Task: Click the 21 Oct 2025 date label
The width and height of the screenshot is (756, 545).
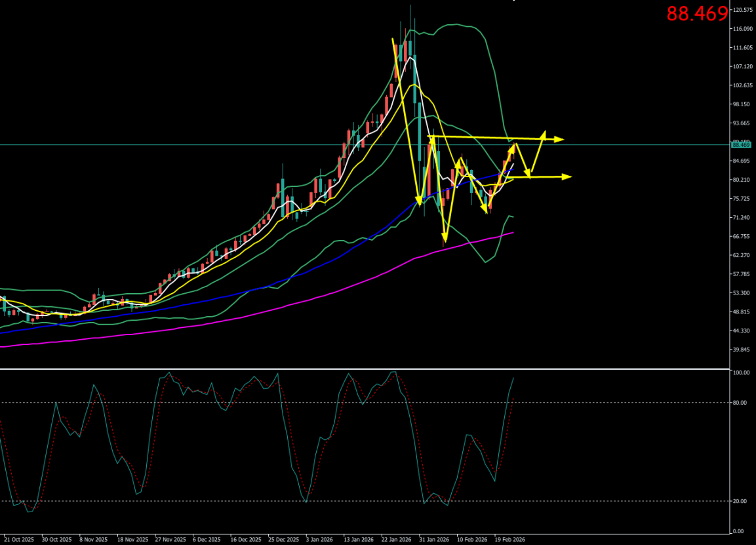Action: pyautogui.click(x=18, y=539)
